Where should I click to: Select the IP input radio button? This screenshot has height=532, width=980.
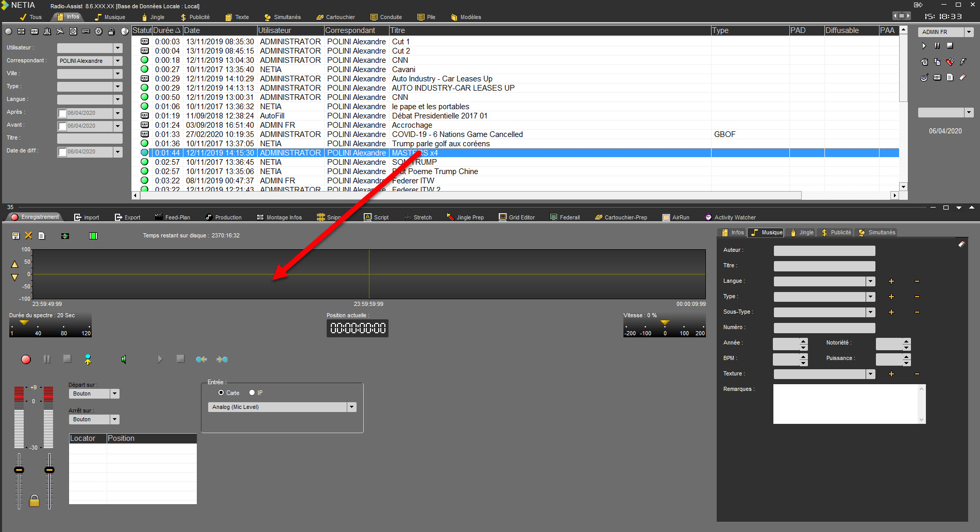[252, 393]
